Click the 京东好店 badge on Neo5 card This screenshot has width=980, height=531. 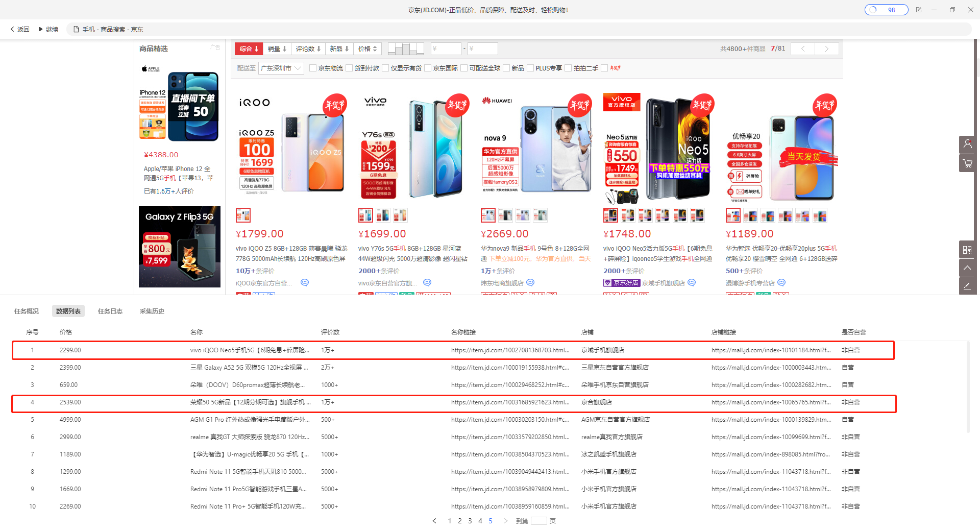point(622,283)
